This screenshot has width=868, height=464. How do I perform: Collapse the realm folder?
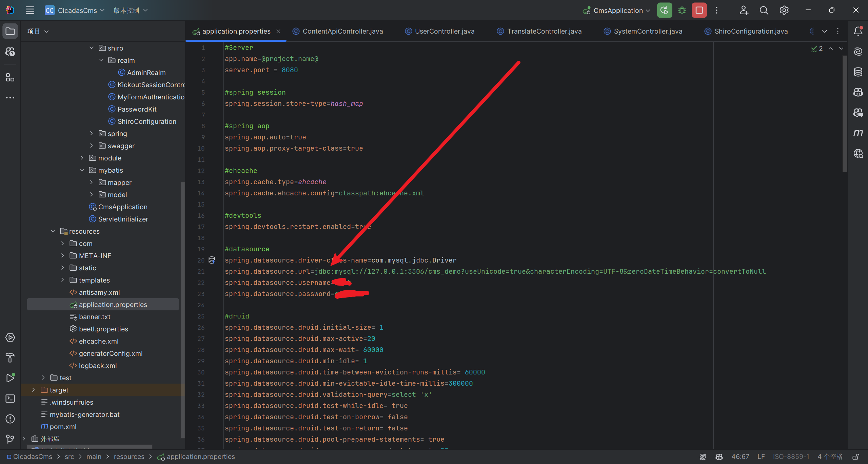click(101, 60)
